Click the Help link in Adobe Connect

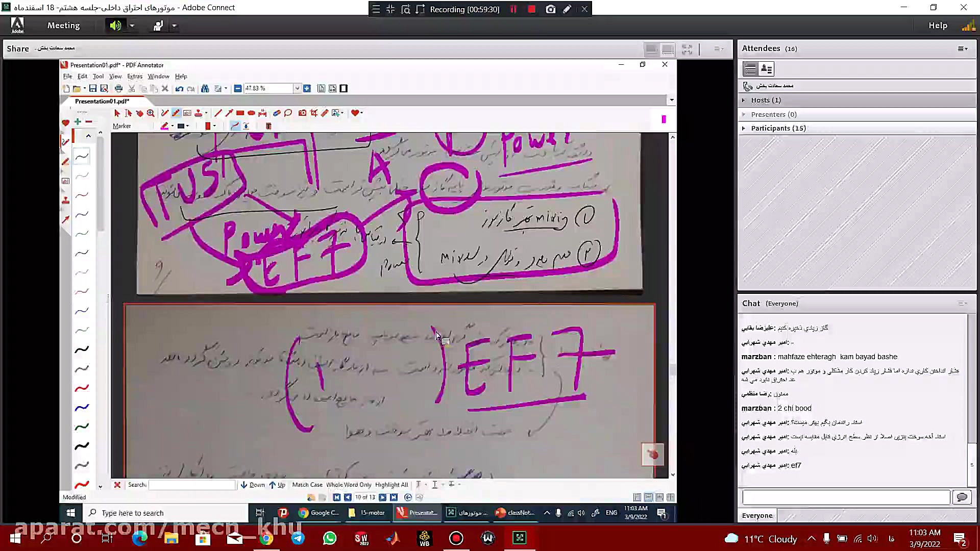pyautogui.click(x=937, y=26)
